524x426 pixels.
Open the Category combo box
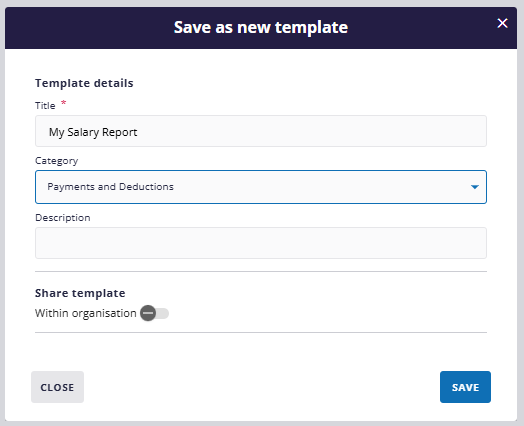click(261, 187)
